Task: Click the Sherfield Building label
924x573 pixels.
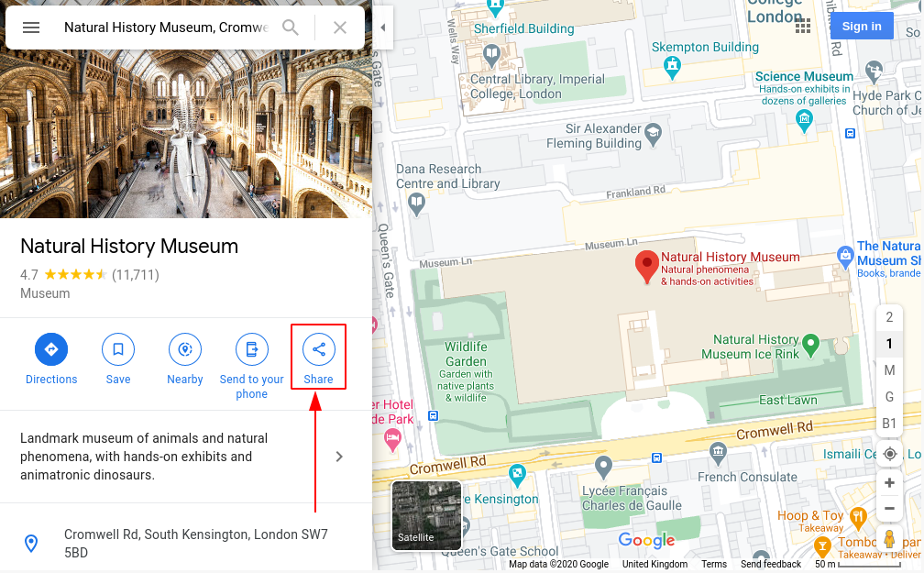Action: (524, 28)
